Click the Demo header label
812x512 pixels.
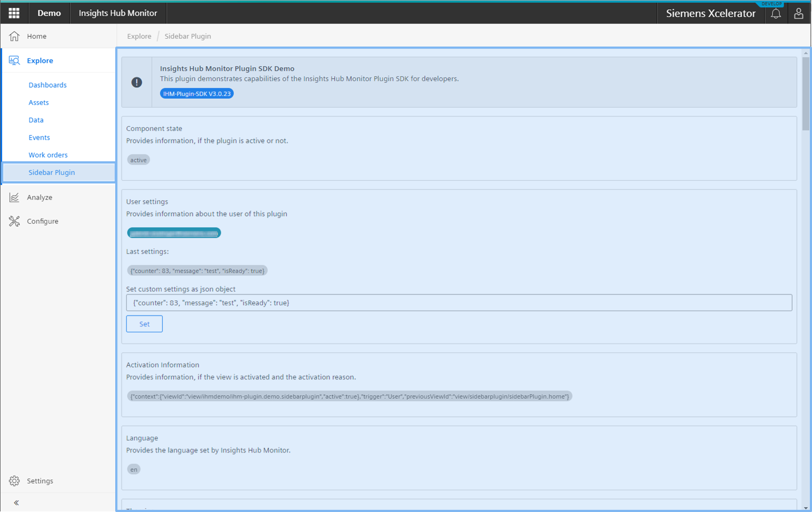(x=49, y=13)
